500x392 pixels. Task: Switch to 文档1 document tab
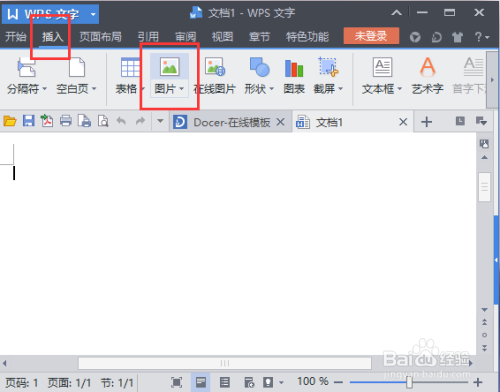point(353,122)
